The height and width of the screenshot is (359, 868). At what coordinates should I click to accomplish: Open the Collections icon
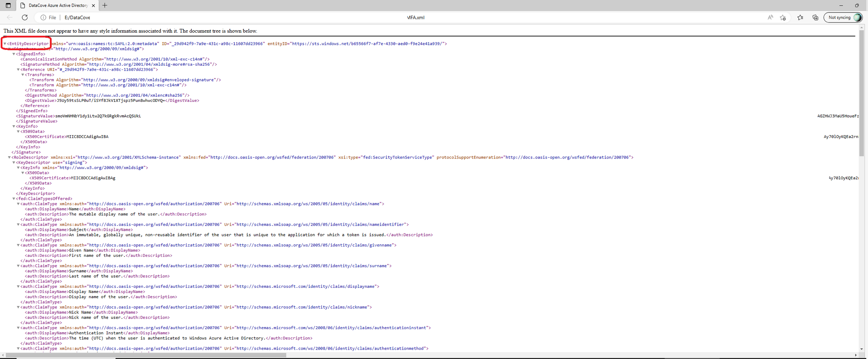815,17
